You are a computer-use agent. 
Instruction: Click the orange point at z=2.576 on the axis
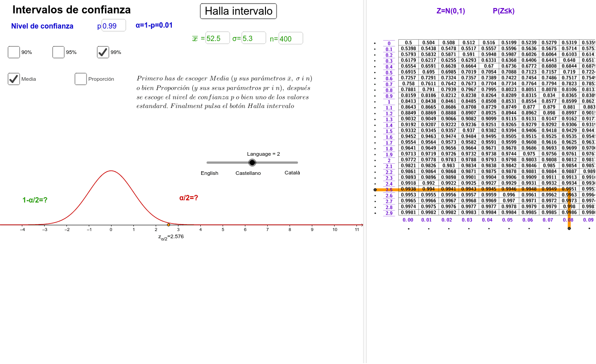coord(169,225)
